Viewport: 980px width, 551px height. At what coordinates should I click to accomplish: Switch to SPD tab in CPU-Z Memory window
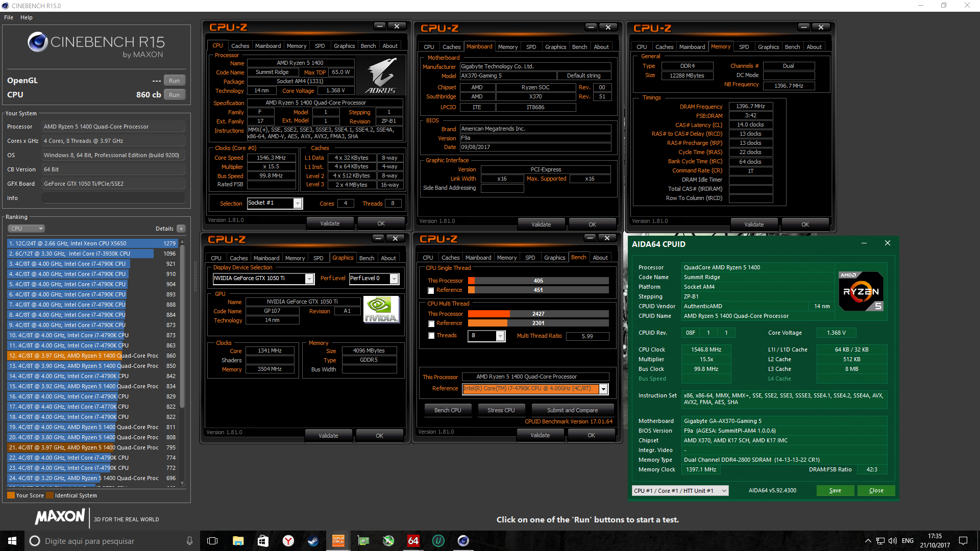pyautogui.click(x=744, y=47)
